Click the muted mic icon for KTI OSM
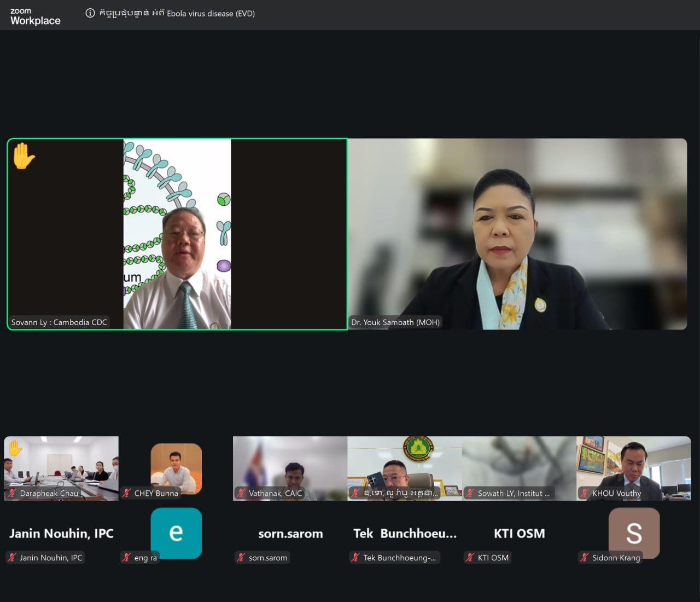700x602 pixels. (x=470, y=558)
